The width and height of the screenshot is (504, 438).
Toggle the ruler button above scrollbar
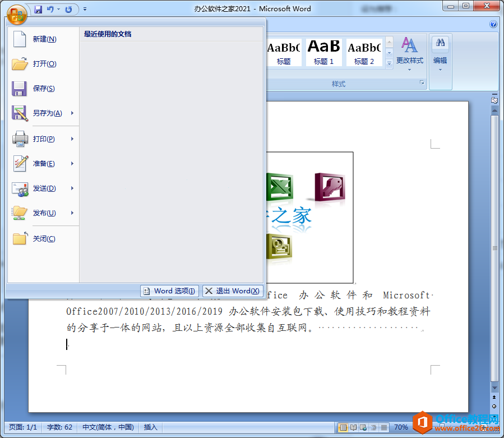(x=494, y=100)
